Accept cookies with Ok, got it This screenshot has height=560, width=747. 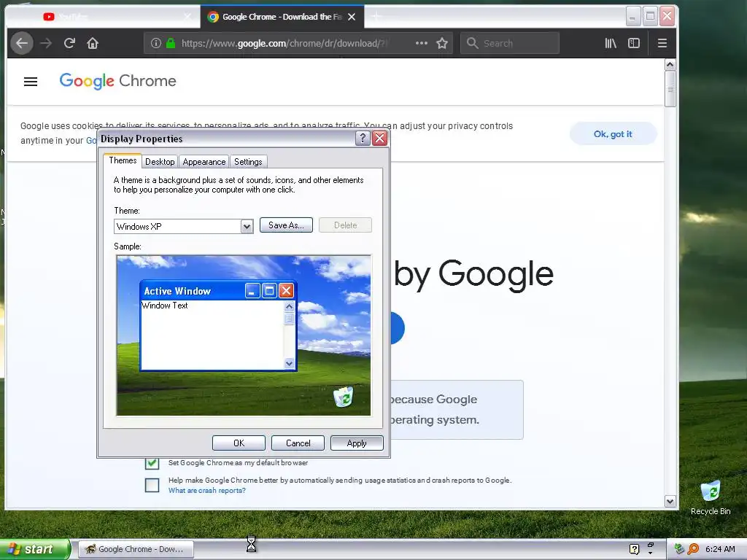(613, 134)
